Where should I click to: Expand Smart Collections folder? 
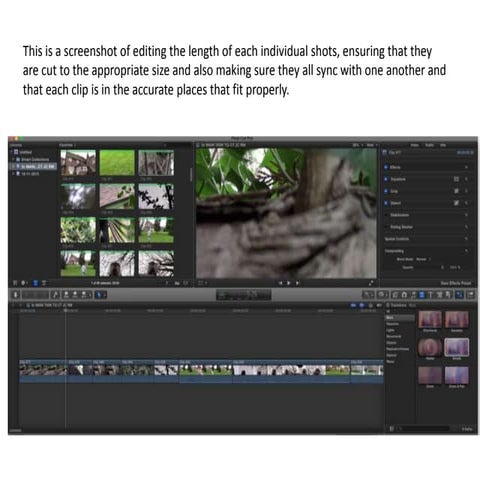(x=14, y=159)
